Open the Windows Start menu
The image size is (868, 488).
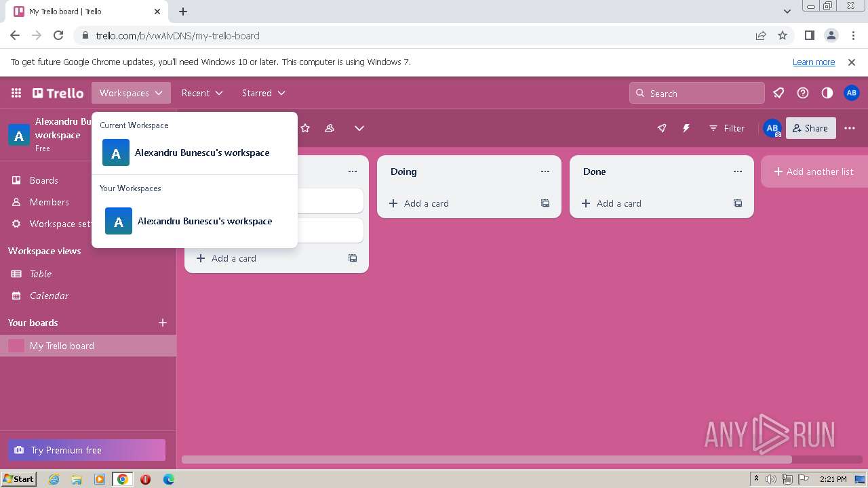18,479
